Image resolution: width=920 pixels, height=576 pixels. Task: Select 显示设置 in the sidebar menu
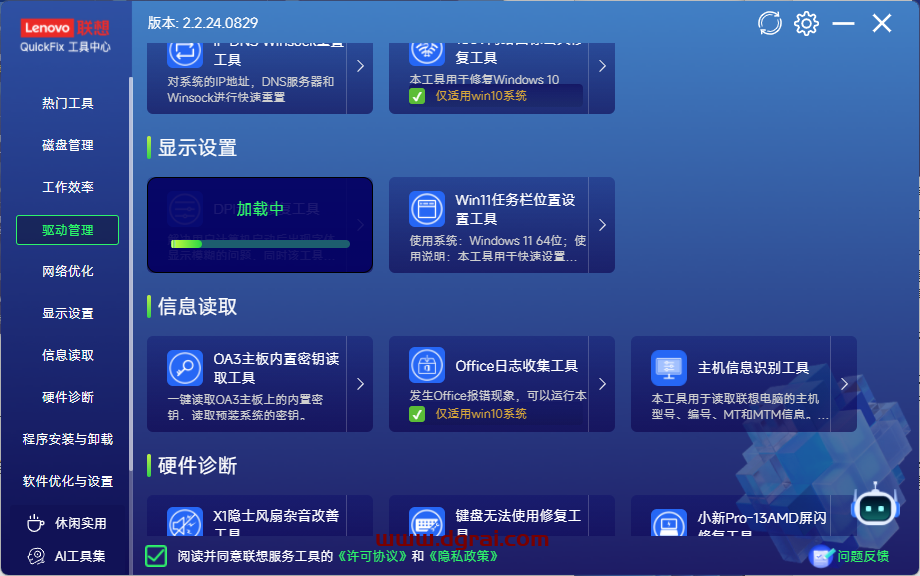pos(67,313)
